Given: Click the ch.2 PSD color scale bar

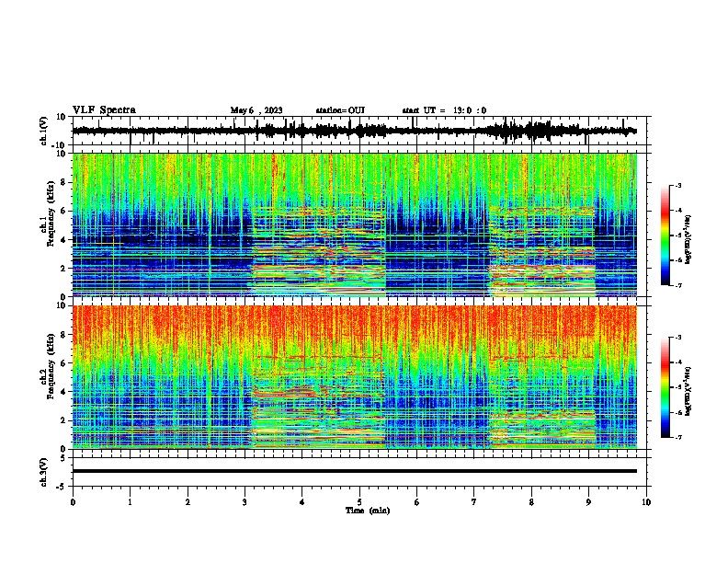Looking at the screenshot, I should pyautogui.click(x=665, y=387).
